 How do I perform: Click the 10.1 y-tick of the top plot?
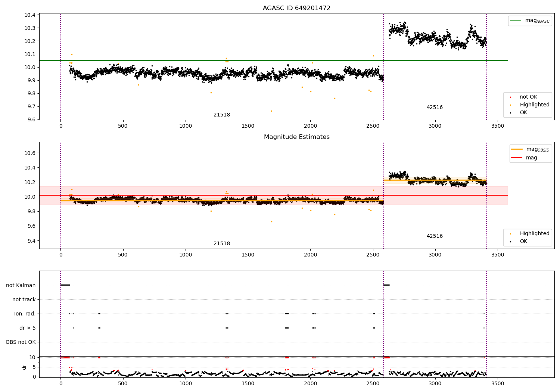pyautogui.click(x=30, y=54)
